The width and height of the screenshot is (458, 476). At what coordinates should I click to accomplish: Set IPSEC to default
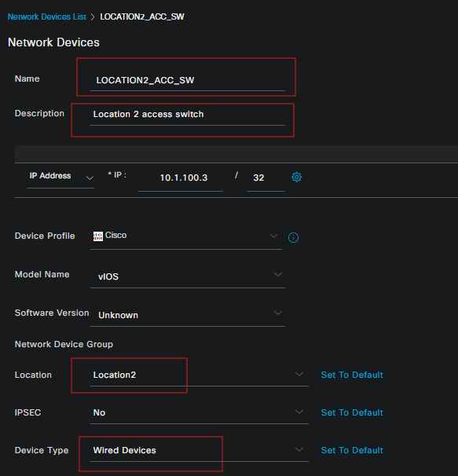point(352,412)
